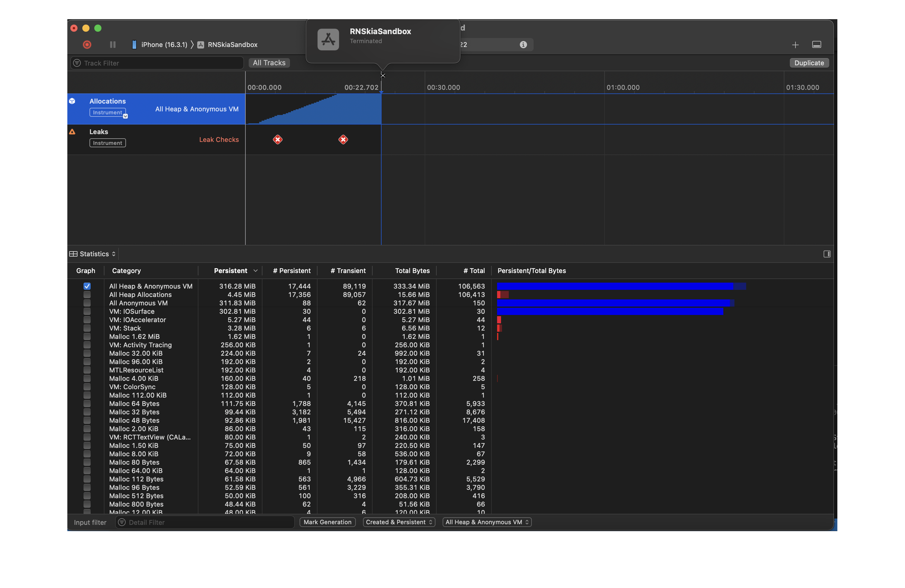Click the plus add instrument icon

point(795,45)
